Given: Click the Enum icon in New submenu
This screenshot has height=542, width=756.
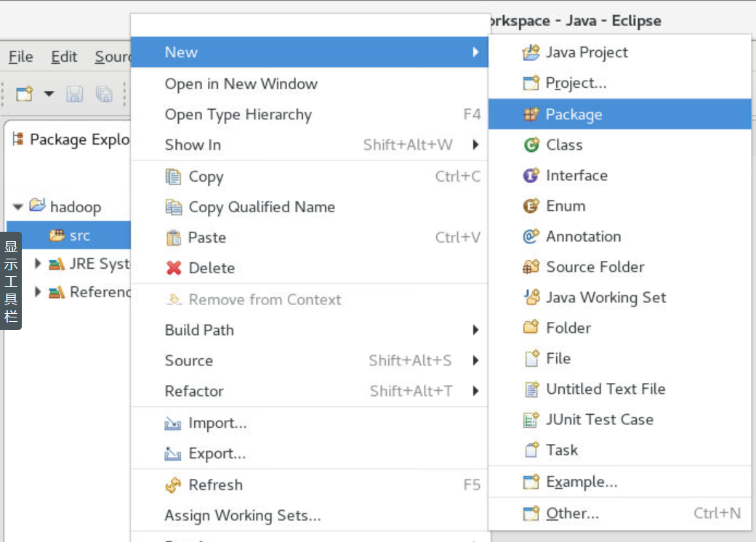Looking at the screenshot, I should 531,206.
